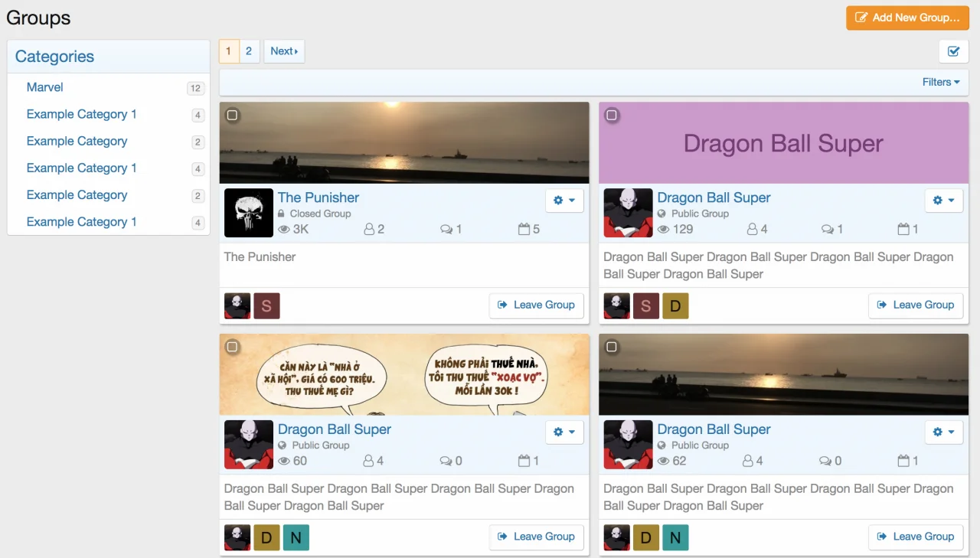Screen dimensions: 980x558
Task: Click members icon in the 60-views group
Action: coord(368,461)
